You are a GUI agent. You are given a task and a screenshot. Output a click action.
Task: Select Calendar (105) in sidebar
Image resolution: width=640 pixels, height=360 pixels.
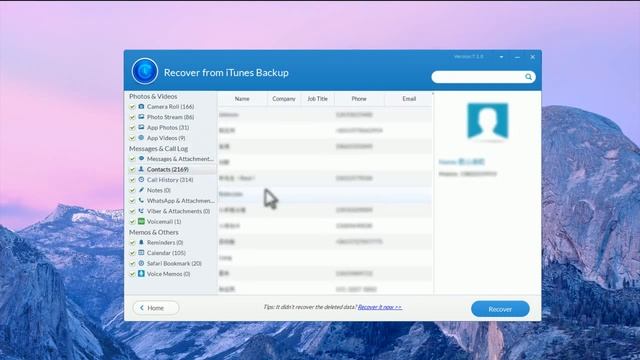pos(166,253)
